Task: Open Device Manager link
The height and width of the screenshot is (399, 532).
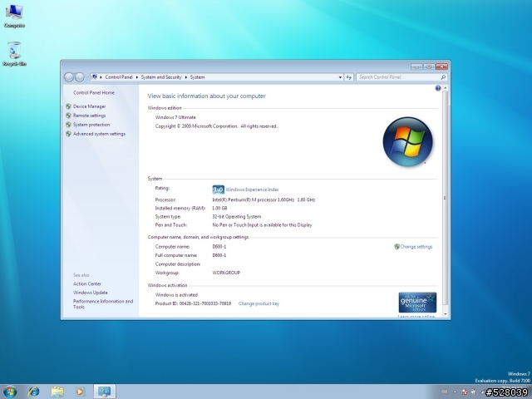Action: pyautogui.click(x=89, y=106)
